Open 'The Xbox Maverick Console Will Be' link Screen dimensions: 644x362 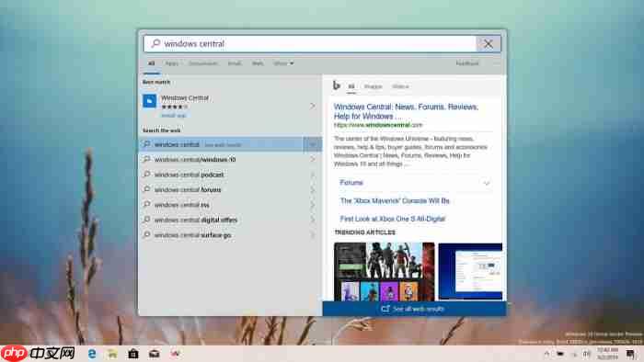395,201
